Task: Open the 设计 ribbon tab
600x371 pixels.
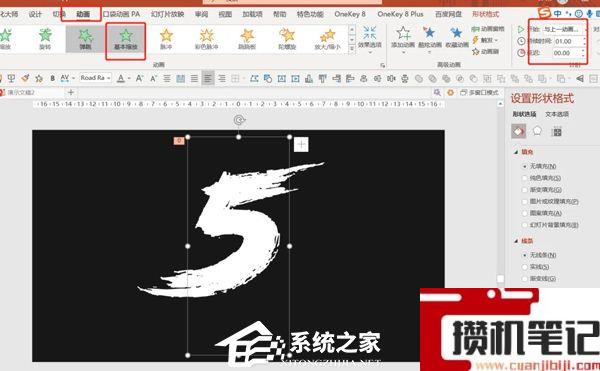Action: pyautogui.click(x=35, y=14)
